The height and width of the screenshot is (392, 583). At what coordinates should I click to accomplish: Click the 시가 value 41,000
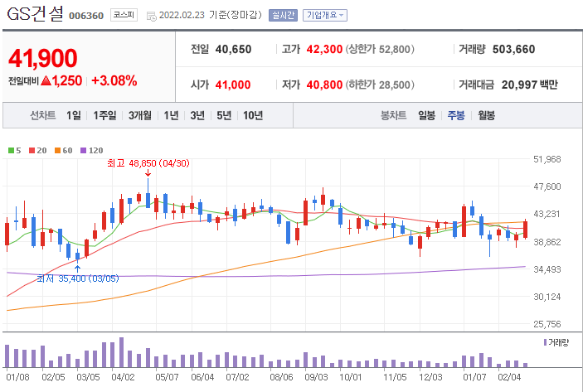pos(233,85)
